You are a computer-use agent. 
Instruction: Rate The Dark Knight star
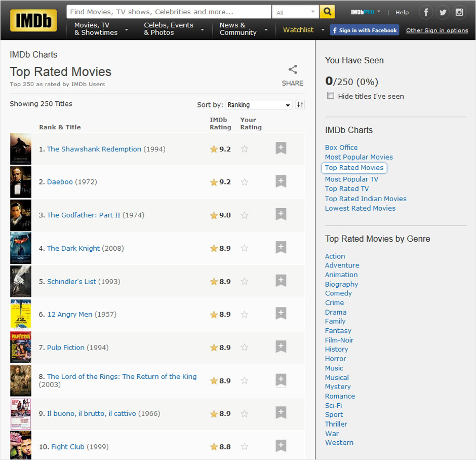(x=245, y=248)
